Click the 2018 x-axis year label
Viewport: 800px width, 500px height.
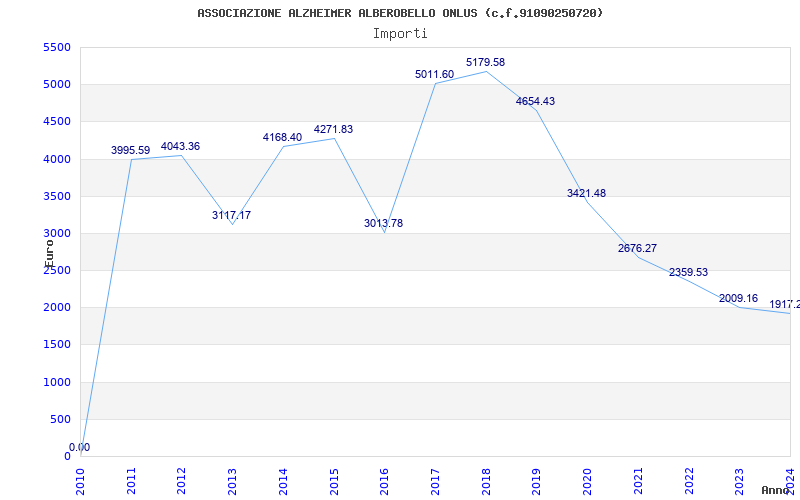pos(486,481)
